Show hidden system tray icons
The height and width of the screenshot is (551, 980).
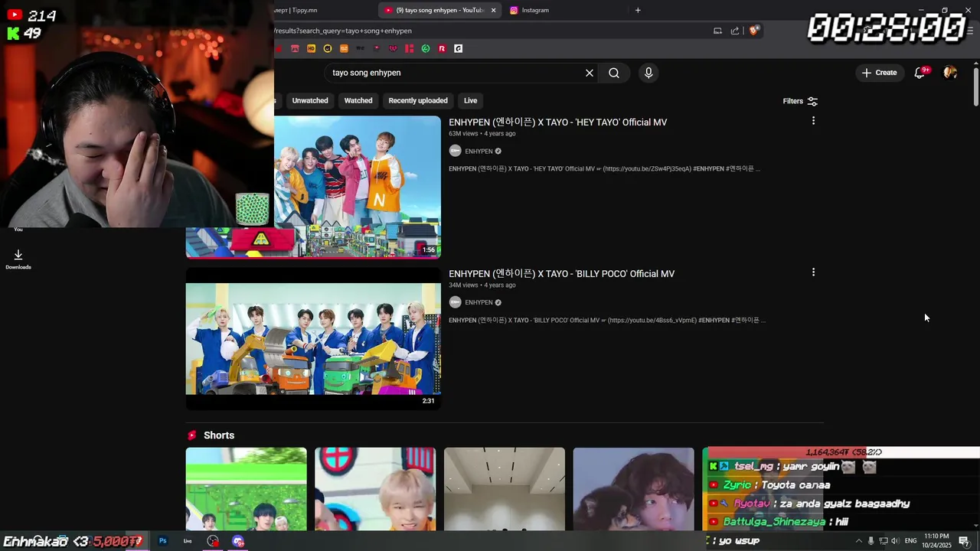[858, 541]
